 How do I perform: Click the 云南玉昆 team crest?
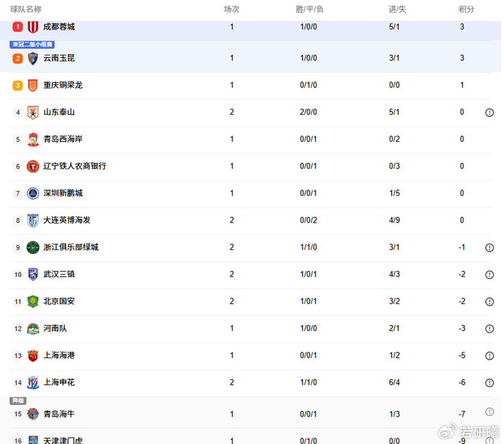(x=33, y=58)
